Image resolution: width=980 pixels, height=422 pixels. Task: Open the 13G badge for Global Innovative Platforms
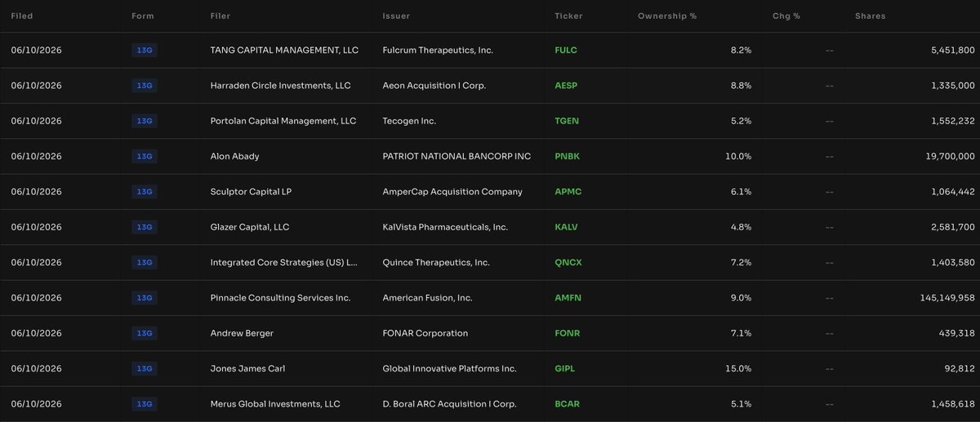[x=144, y=369]
